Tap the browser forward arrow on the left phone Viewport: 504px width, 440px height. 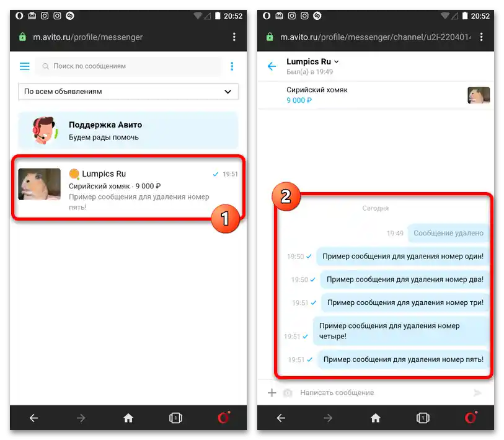[x=81, y=418]
